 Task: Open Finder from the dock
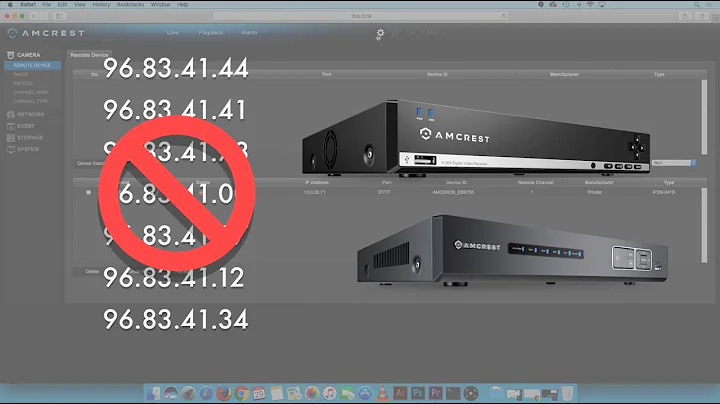tap(153, 393)
